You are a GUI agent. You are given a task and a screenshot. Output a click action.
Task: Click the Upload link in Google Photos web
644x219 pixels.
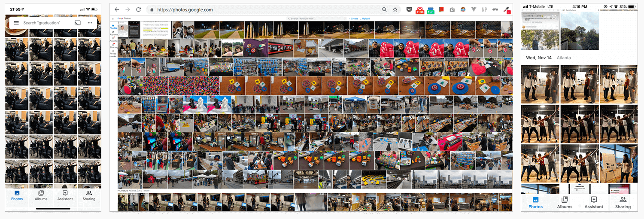[366, 19]
